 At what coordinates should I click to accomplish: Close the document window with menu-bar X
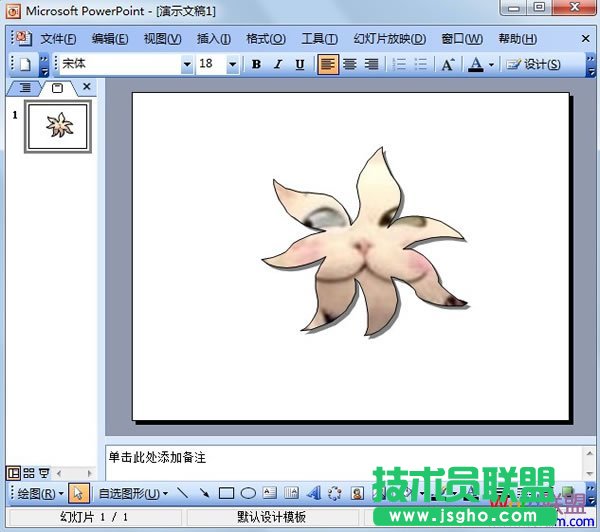tap(585, 38)
